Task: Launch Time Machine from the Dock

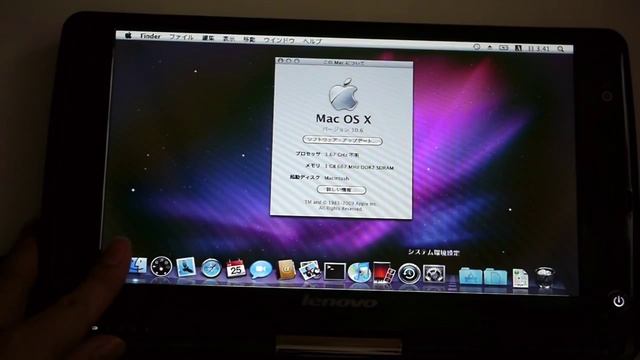Action: pos(409,273)
